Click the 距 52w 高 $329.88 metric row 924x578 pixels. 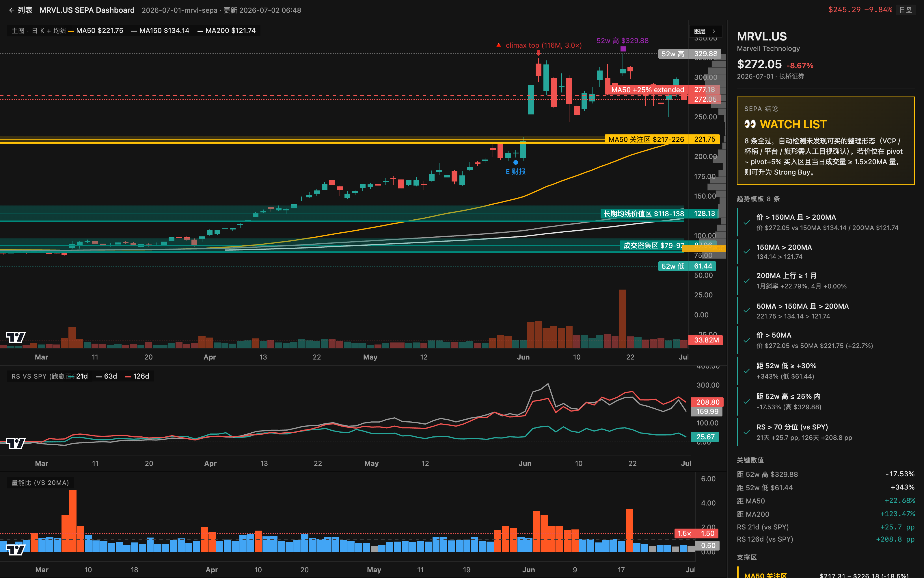click(826, 474)
